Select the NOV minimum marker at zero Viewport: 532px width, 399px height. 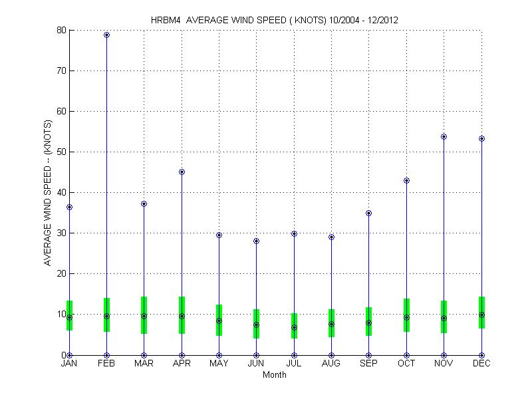click(444, 356)
